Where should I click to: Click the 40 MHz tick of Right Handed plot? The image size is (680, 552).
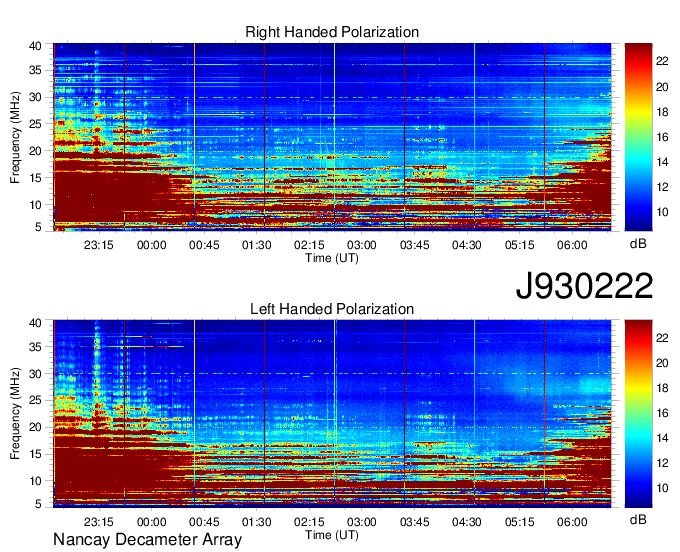point(35,46)
